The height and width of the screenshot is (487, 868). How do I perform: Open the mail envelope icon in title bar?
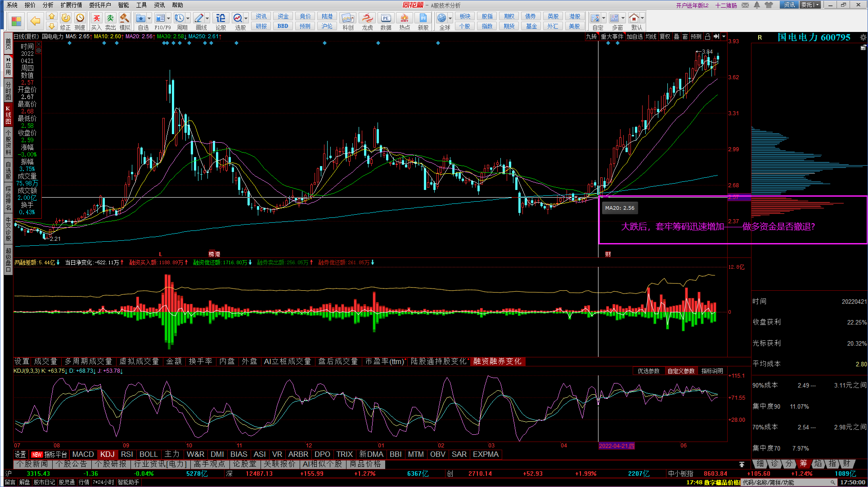point(746,5)
